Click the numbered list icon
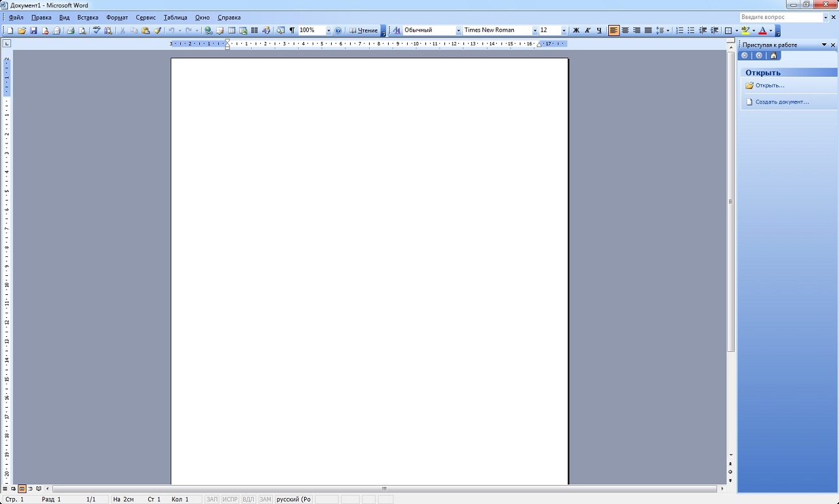 tap(680, 31)
